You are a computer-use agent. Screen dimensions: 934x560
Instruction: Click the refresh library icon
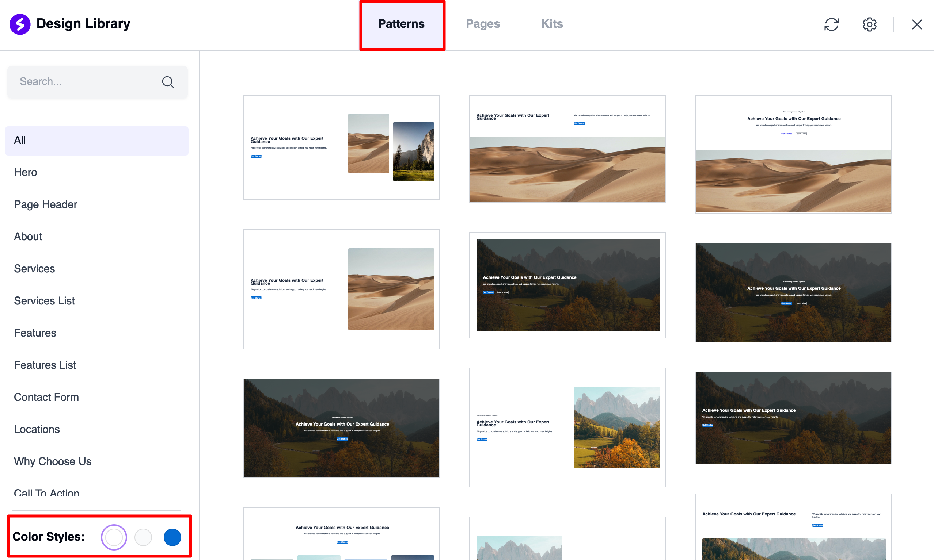pos(831,24)
